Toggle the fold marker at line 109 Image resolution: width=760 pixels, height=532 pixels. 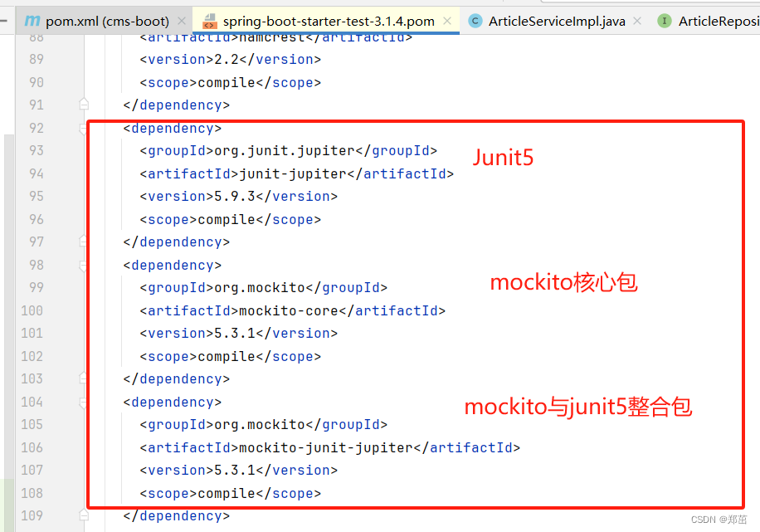click(84, 515)
